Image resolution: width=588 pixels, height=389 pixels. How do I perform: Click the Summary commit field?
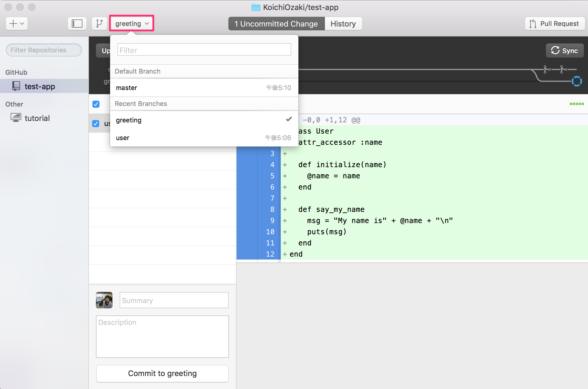click(x=174, y=300)
